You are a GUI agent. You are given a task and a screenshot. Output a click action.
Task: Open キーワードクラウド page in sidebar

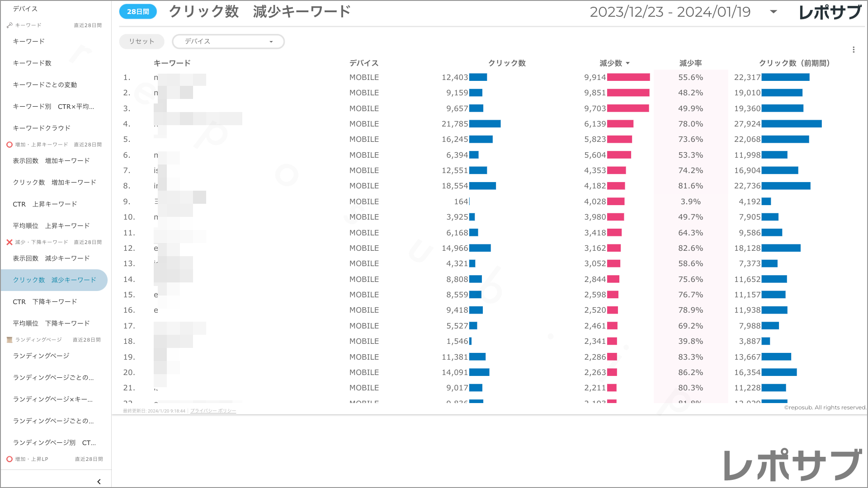tap(42, 128)
